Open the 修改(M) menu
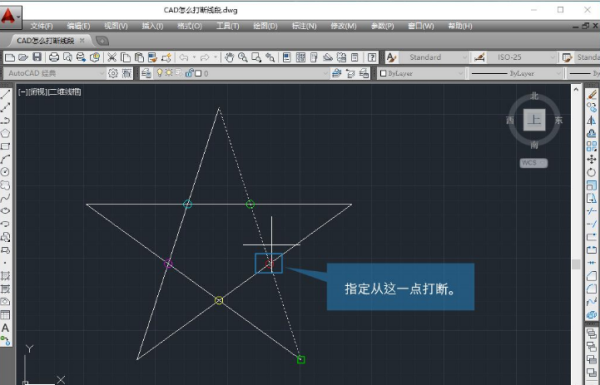The width and height of the screenshot is (600, 385). (x=343, y=26)
